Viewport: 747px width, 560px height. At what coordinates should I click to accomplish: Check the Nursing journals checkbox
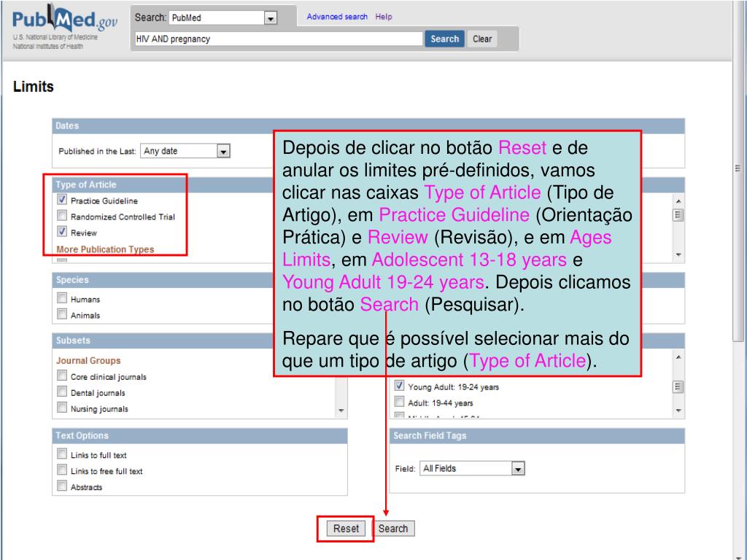62,408
